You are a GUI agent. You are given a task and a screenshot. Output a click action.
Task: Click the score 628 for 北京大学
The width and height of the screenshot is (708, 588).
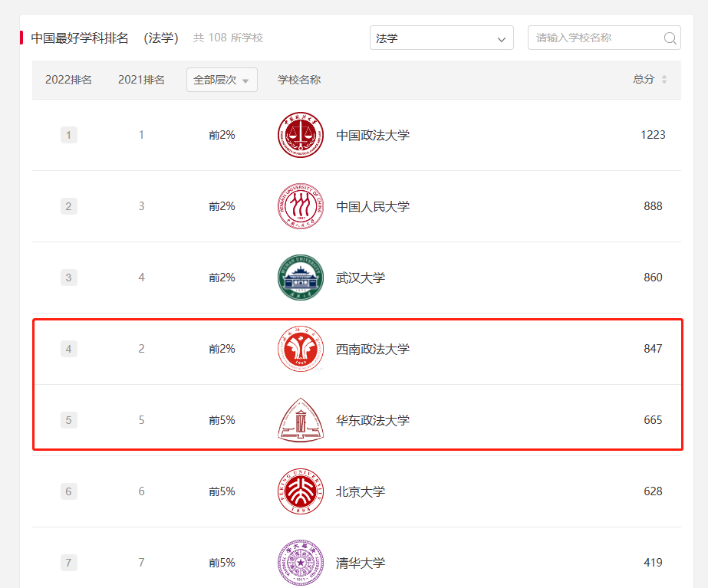tap(653, 491)
